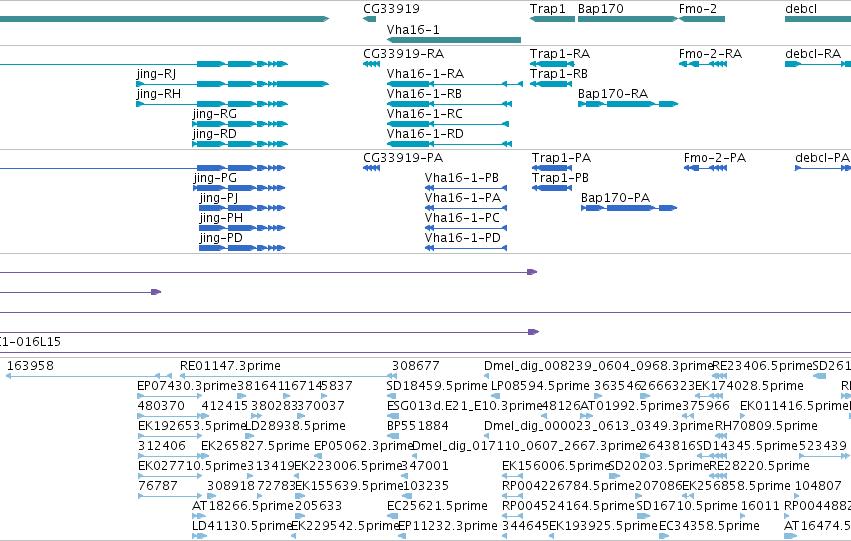Open the Vha16-1-RB transcript label
The width and height of the screenshot is (851, 541).
click(424, 94)
